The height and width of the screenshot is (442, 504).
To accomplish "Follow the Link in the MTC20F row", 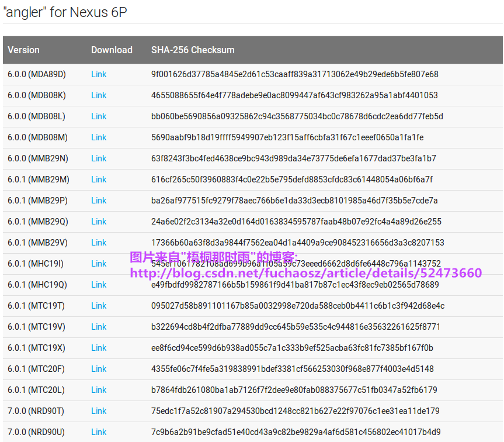I will click(99, 369).
